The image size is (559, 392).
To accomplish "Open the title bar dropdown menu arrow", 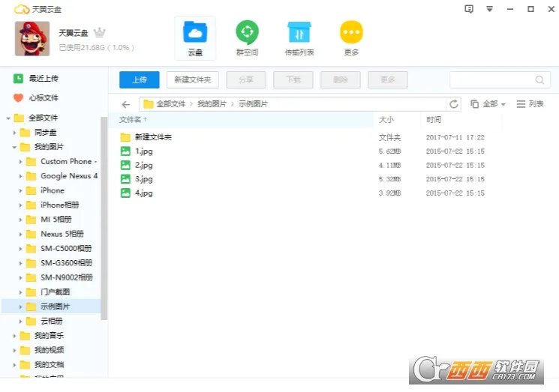I will [489, 9].
